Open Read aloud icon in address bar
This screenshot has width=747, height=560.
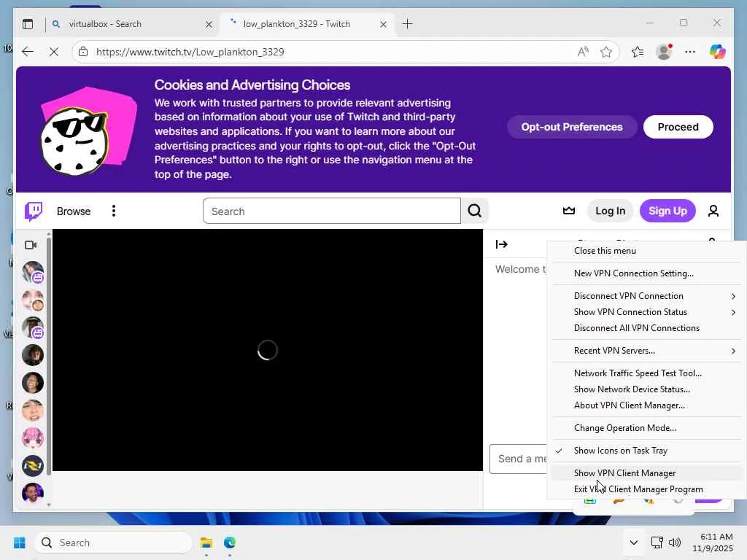[583, 52]
